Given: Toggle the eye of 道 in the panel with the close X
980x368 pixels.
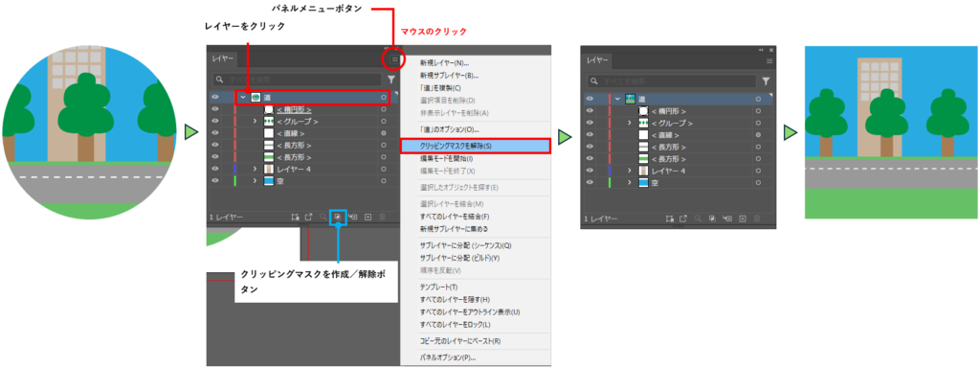Looking at the screenshot, I should [x=590, y=100].
